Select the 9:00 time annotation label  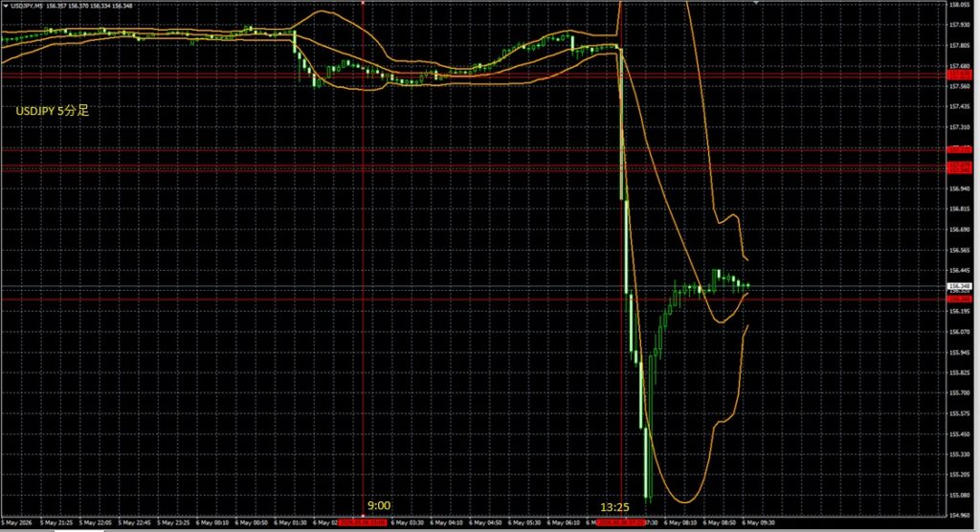click(x=379, y=506)
